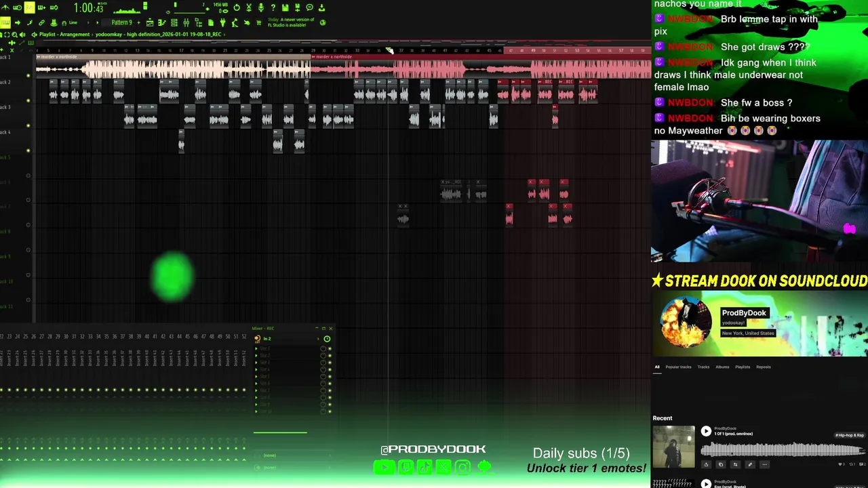Open the piano roll view icon
868x488 pixels.
pyautogui.click(x=161, y=22)
